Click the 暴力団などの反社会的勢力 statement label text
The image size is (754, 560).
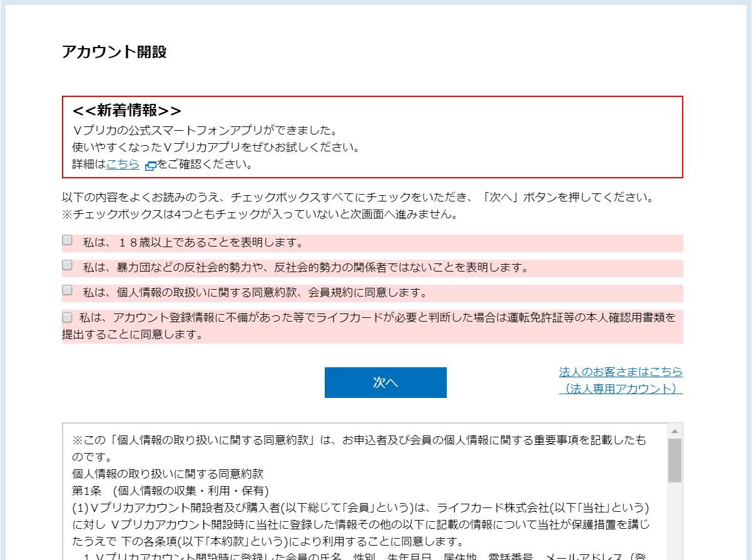[305, 268]
